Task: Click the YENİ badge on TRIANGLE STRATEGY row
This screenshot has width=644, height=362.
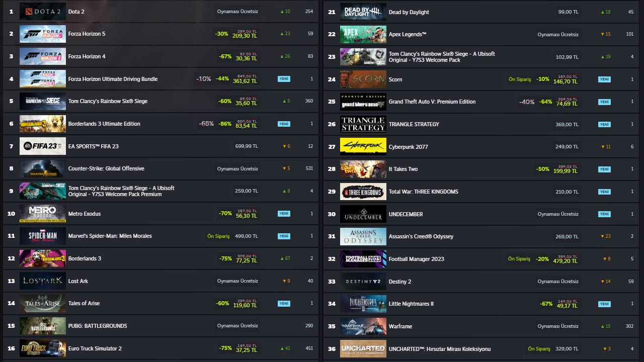Action: pos(604,124)
